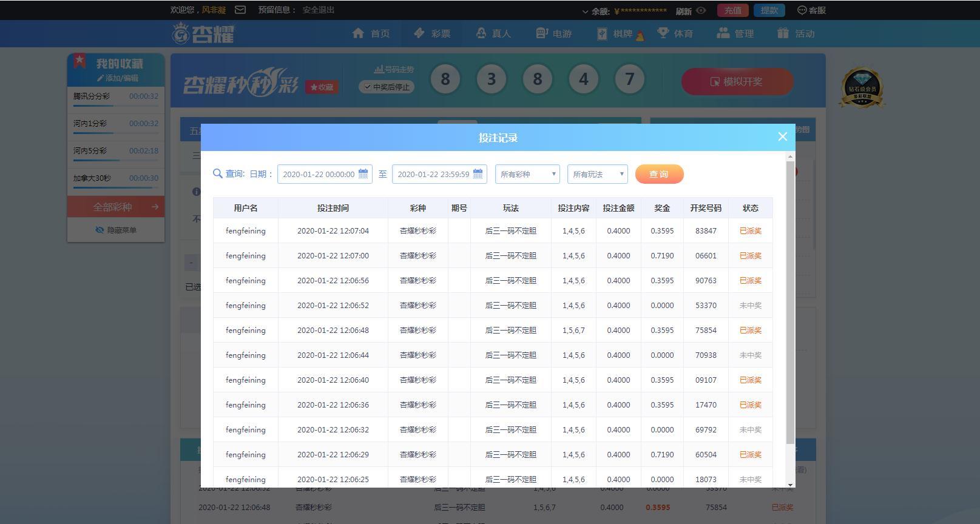Open the 体育 sports menu
980x524 pixels.
coord(675,33)
